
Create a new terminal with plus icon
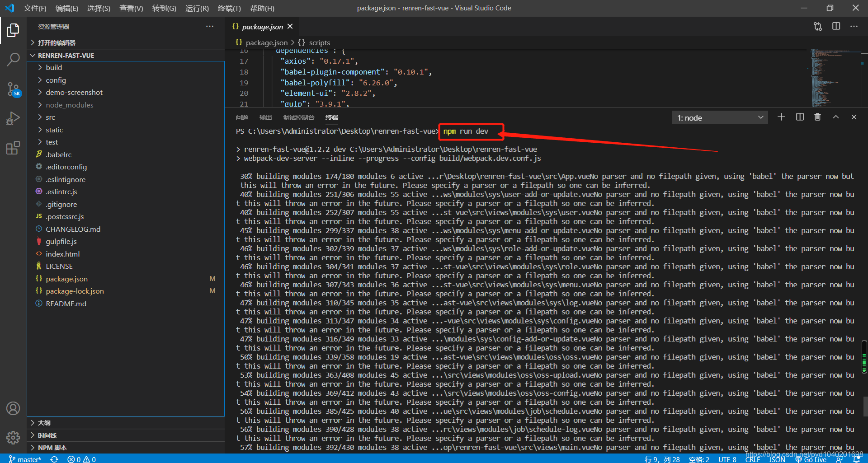(781, 117)
